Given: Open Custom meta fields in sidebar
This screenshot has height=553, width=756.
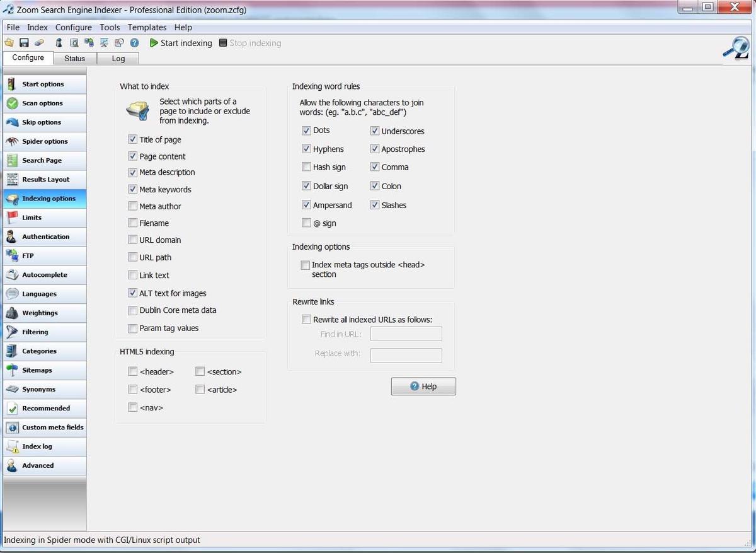Looking at the screenshot, I should (x=45, y=428).
